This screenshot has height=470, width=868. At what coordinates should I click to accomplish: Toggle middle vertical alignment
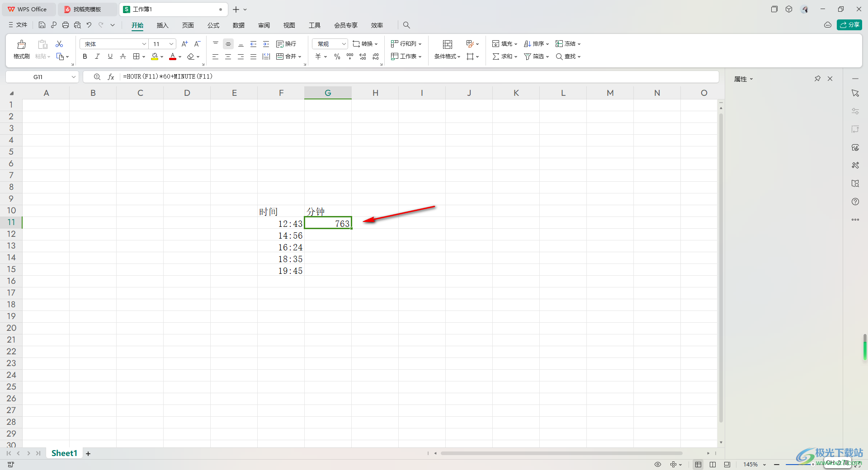(x=228, y=44)
